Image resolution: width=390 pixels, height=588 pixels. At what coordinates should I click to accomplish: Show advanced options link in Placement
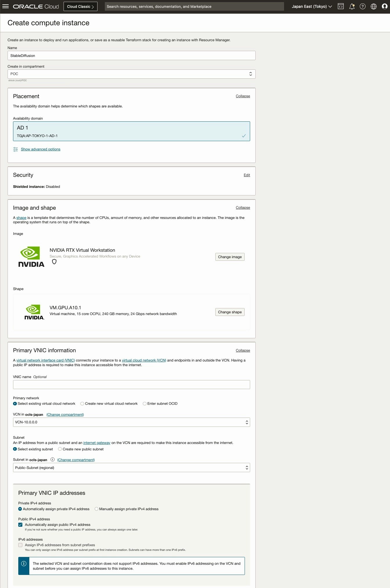[41, 149]
